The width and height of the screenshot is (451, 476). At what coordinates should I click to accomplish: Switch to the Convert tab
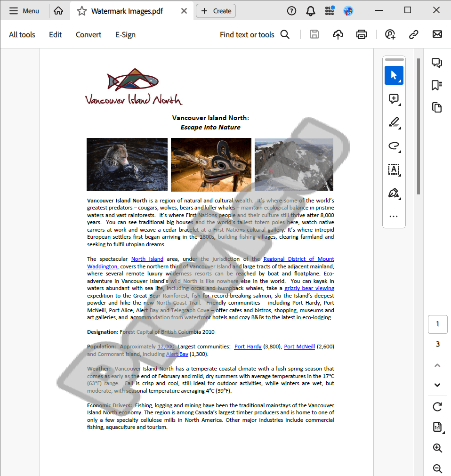pos(88,34)
